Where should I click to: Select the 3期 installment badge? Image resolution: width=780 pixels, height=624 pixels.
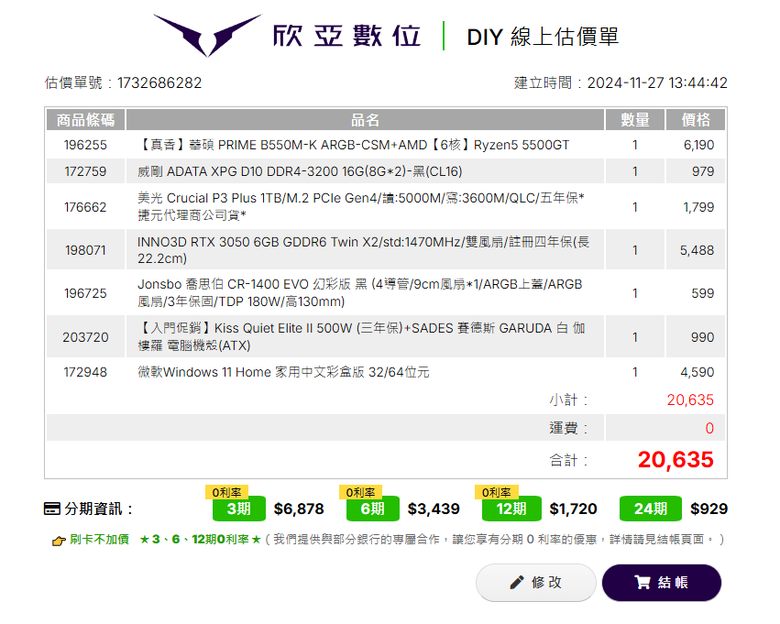pyautogui.click(x=239, y=509)
